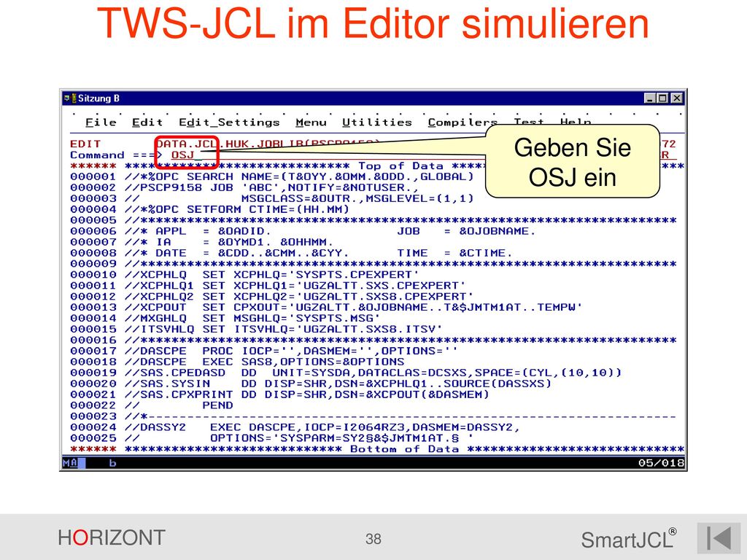Click line 000022 PEND statement
Viewport: 747px width, 560px height.
click(x=152, y=405)
